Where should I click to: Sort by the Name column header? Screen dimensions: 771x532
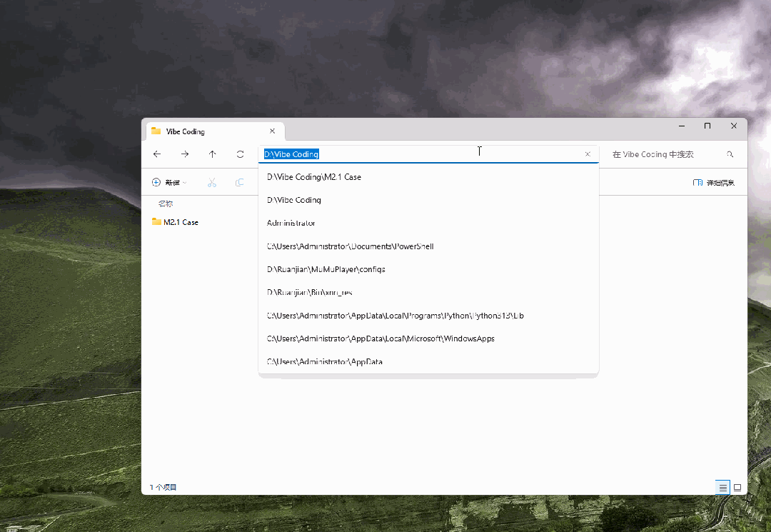pyautogui.click(x=166, y=204)
